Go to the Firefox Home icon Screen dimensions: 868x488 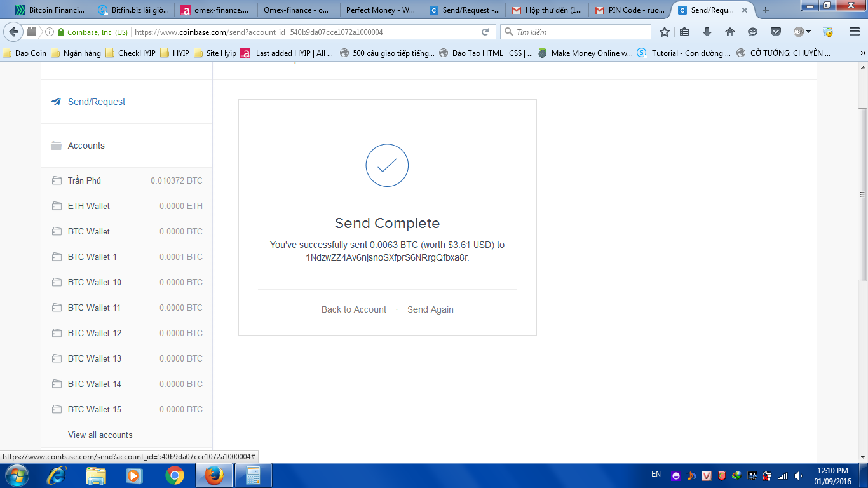click(x=730, y=32)
